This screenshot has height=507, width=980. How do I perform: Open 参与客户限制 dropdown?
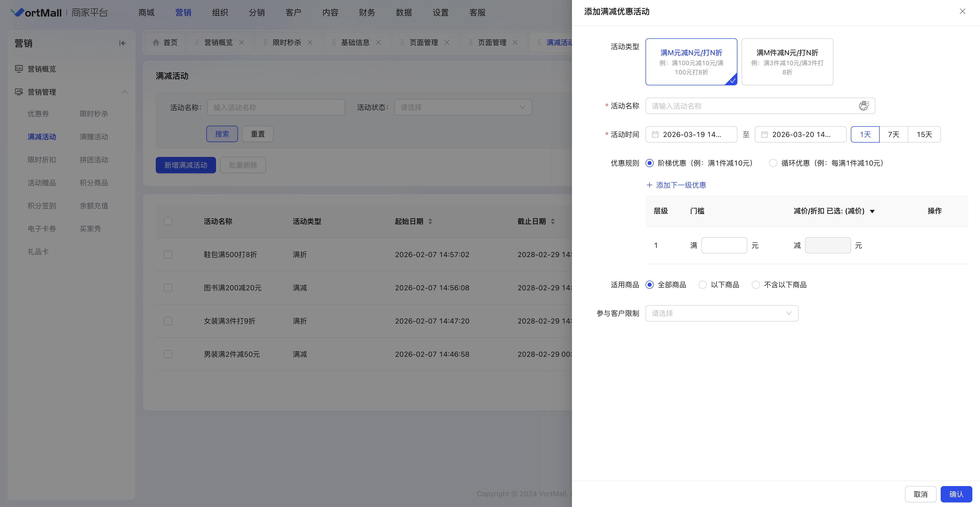[722, 313]
